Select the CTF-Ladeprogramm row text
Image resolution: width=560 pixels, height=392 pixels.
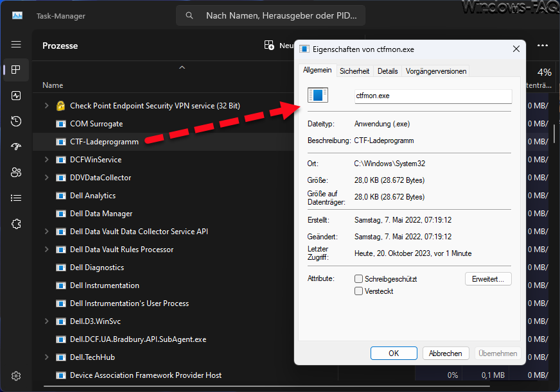click(x=104, y=142)
